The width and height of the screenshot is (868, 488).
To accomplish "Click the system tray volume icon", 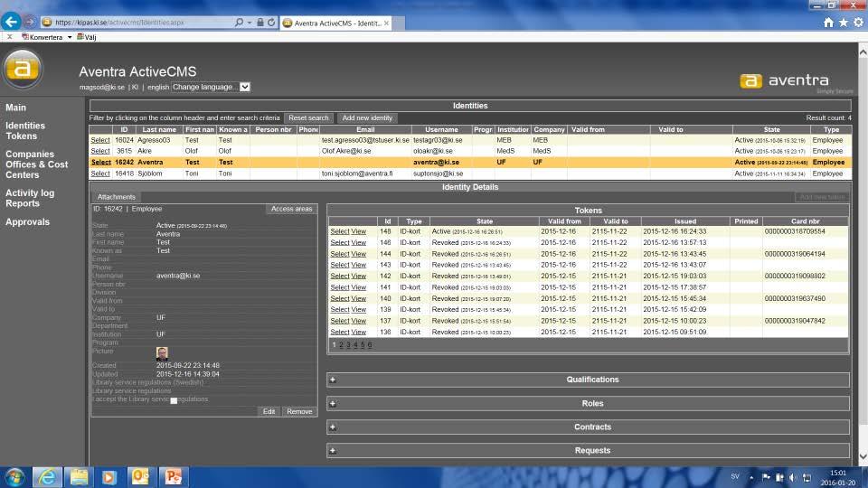I will click(792, 477).
